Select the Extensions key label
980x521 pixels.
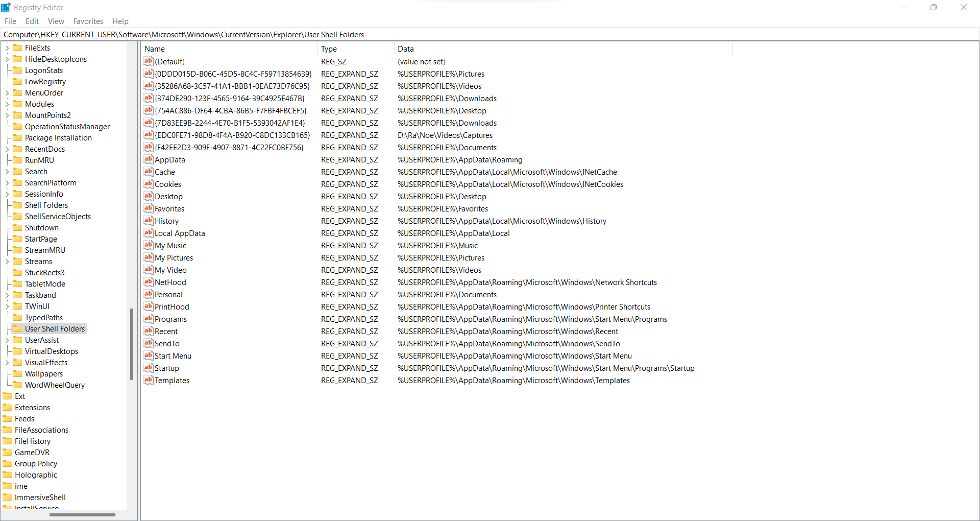[x=32, y=407]
